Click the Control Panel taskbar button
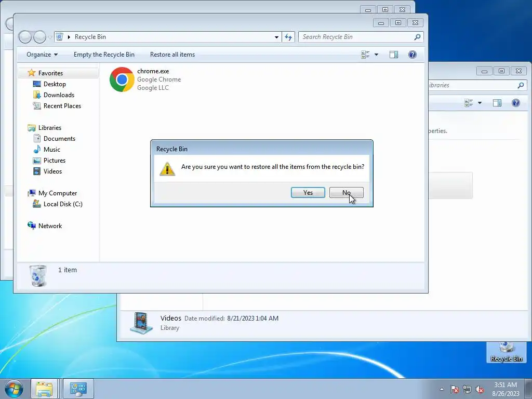 click(x=78, y=389)
